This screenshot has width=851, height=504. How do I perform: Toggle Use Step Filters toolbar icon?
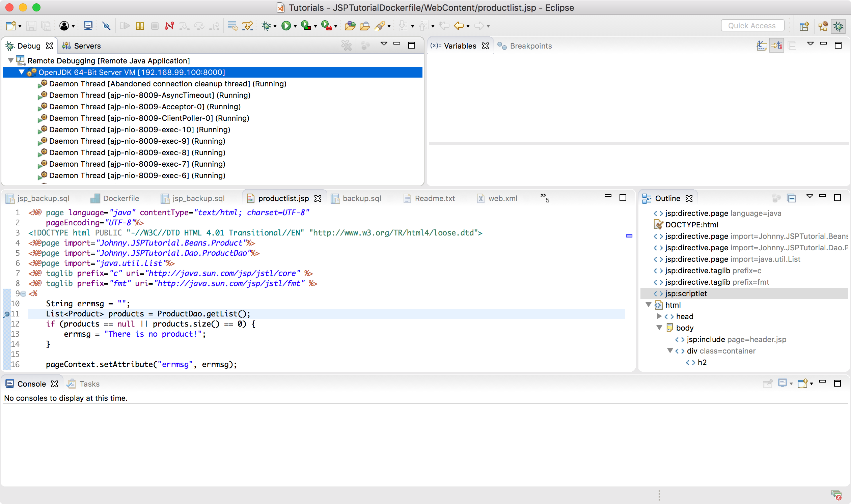(x=248, y=26)
